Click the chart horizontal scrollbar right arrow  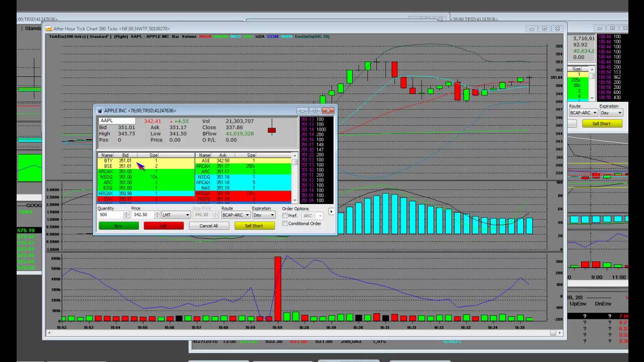[x=559, y=333]
